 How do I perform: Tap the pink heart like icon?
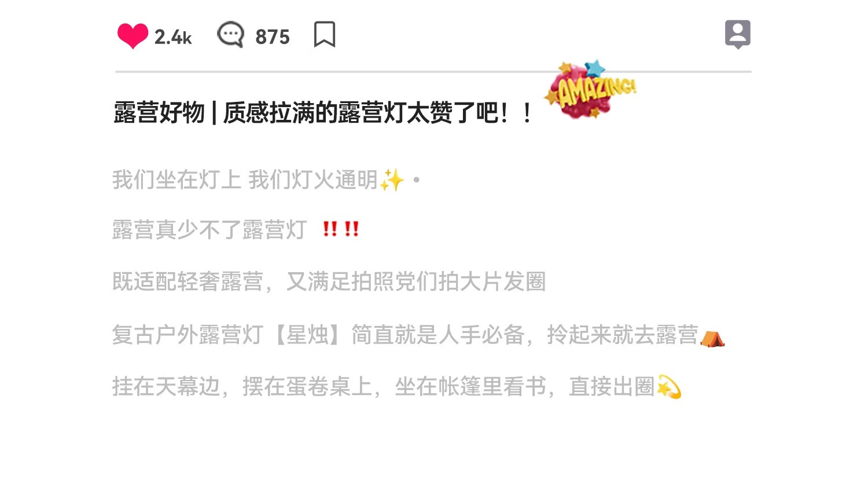pos(133,36)
